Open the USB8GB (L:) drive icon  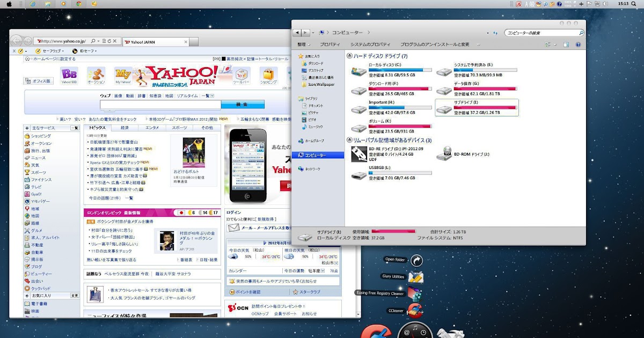click(x=358, y=175)
